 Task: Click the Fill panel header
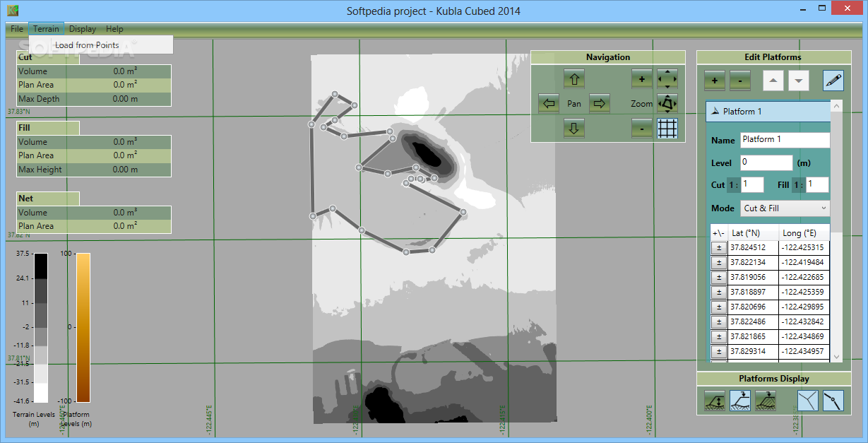tap(47, 128)
